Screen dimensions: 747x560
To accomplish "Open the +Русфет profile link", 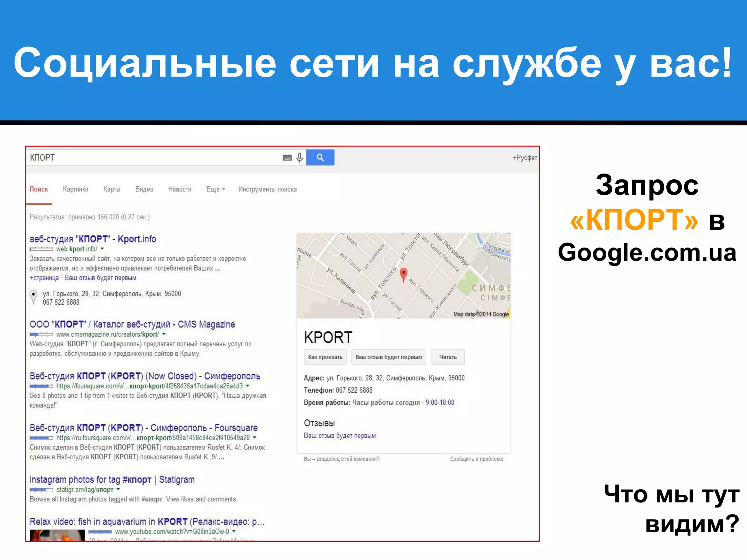I will click(525, 157).
